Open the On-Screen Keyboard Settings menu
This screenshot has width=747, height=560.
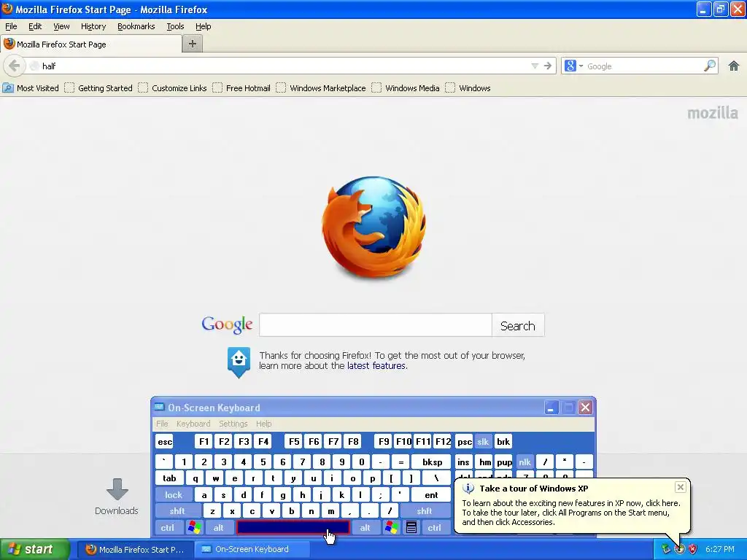[x=233, y=424]
